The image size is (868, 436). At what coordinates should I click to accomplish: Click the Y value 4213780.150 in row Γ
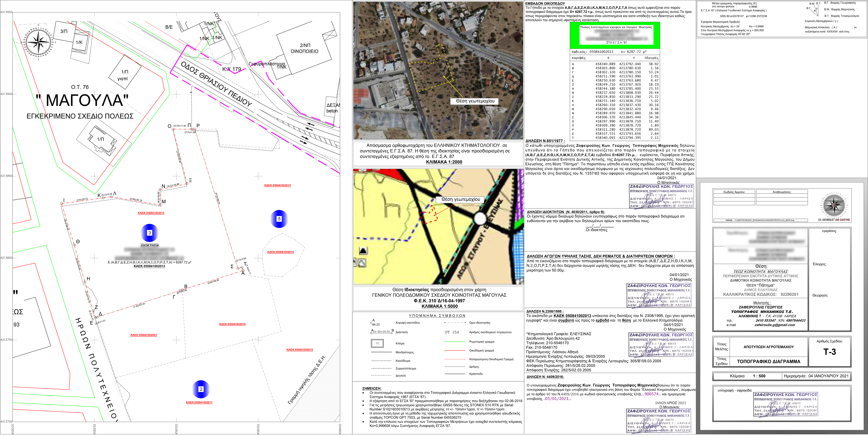tap(630, 72)
